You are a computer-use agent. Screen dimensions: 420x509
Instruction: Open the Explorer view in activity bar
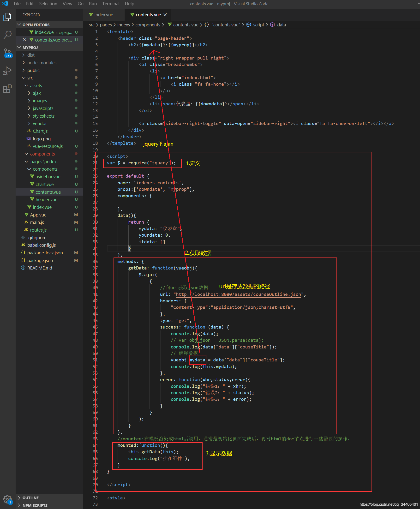[7, 17]
